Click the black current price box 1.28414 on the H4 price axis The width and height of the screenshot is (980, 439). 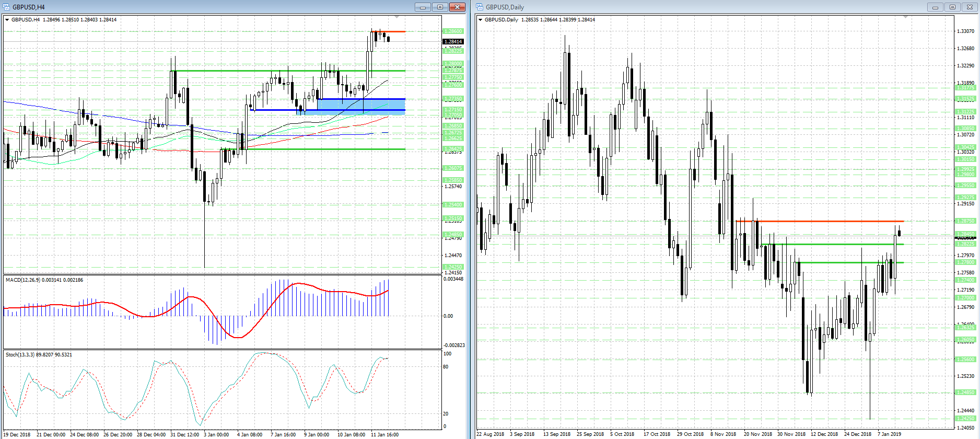click(453, 42)
